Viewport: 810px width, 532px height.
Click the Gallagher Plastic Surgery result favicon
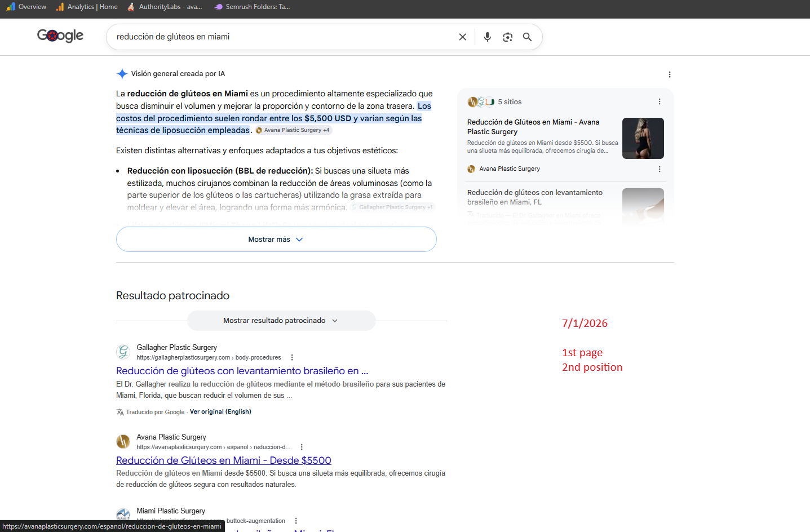coord(123,352)
